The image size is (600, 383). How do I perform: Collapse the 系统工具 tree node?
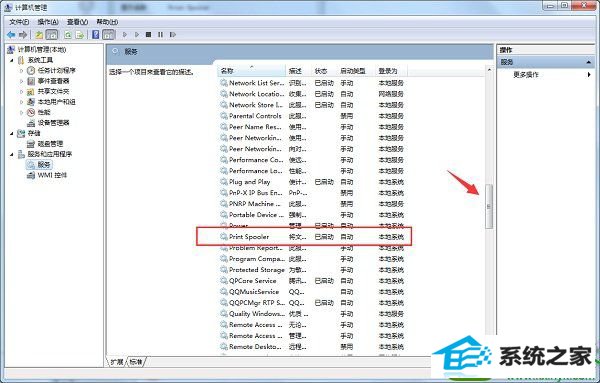11,60
